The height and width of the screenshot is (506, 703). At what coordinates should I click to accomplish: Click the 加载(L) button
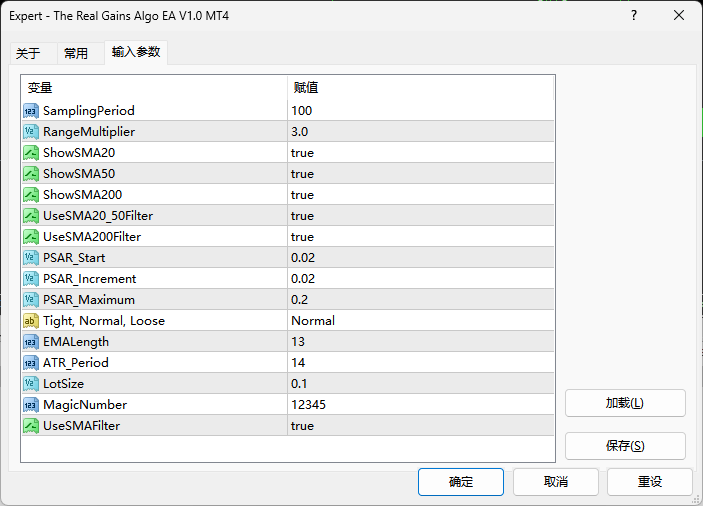point(625,403)
